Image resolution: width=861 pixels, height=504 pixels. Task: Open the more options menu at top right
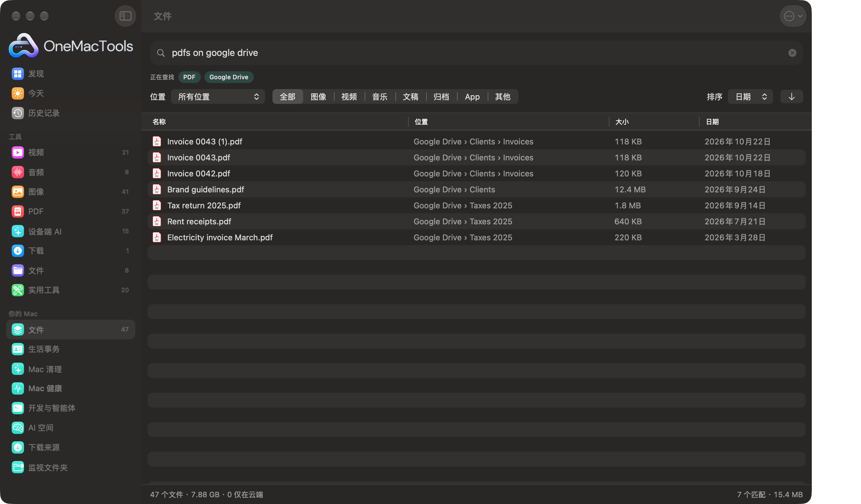point(793,16)
